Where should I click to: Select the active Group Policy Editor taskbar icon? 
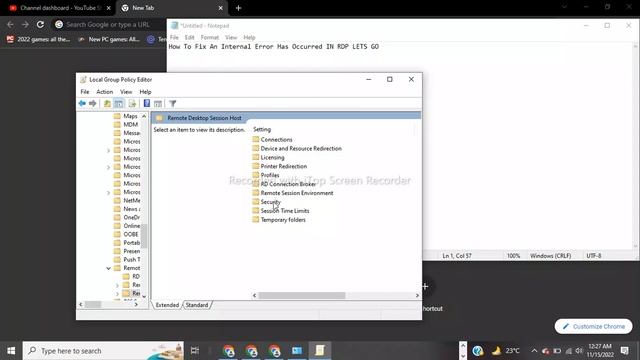pos(320,351)
